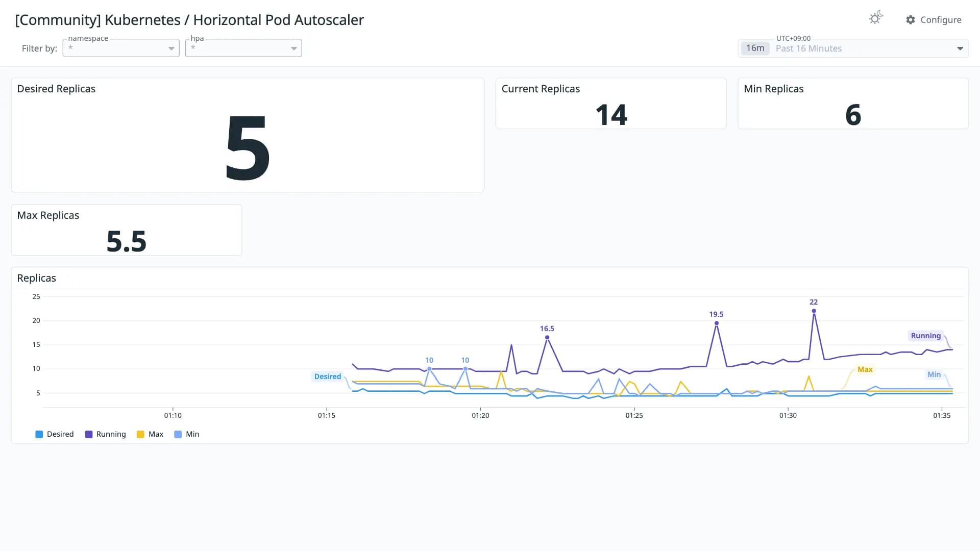Click the dashboard title text
This screenshot has width=980, height=551.
coord(189,20)
